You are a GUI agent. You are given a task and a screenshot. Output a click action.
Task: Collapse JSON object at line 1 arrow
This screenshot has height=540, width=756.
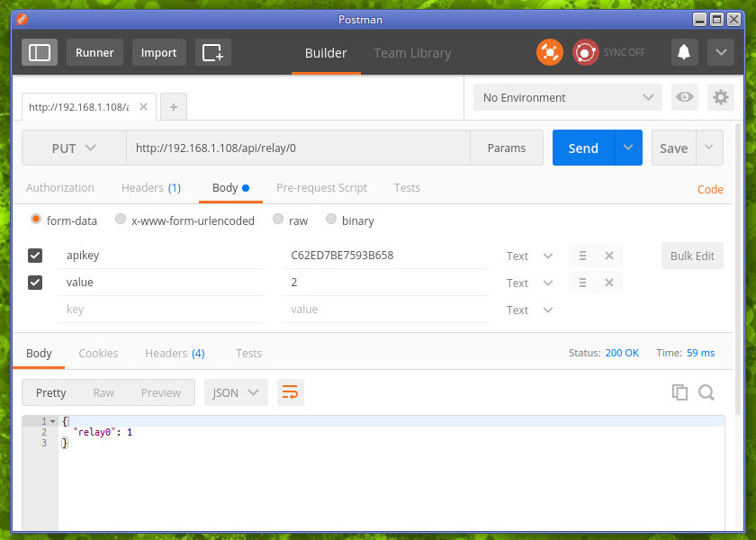(52, 421)
